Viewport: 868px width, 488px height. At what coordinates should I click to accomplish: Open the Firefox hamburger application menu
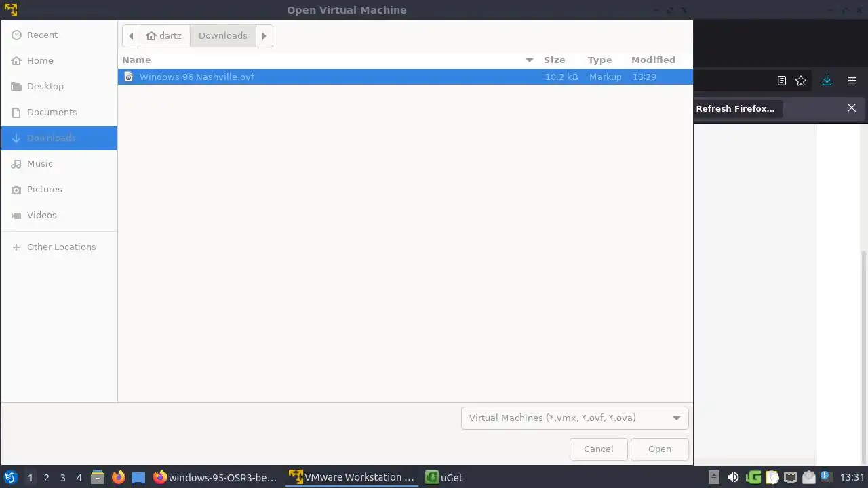(x=852, y=81)
